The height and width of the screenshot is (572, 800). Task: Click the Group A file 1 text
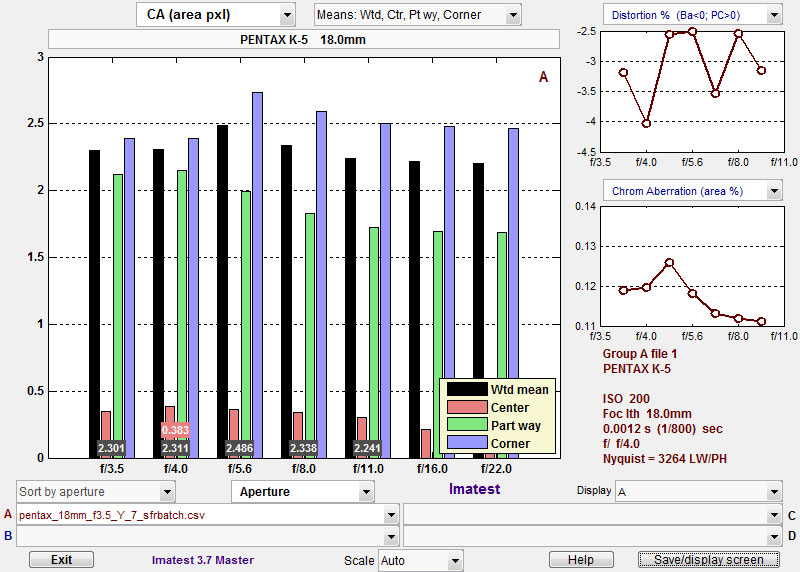pos(640,354)
